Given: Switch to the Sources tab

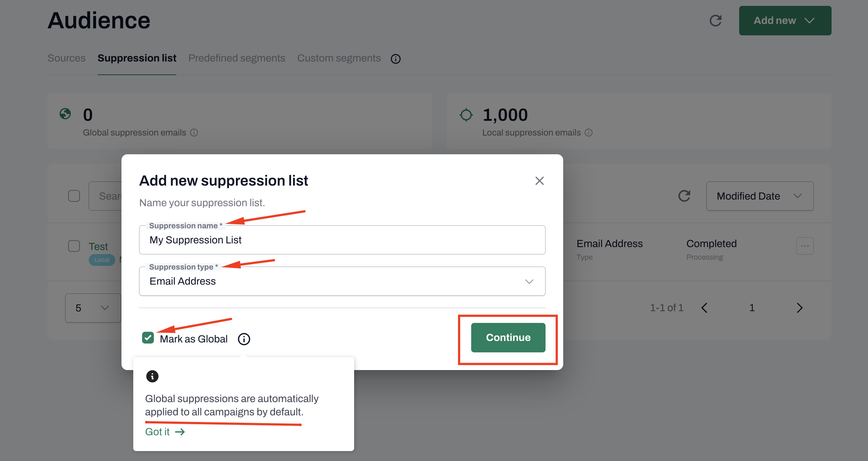Looking at the screenshot, I should [x=67, y=58].
